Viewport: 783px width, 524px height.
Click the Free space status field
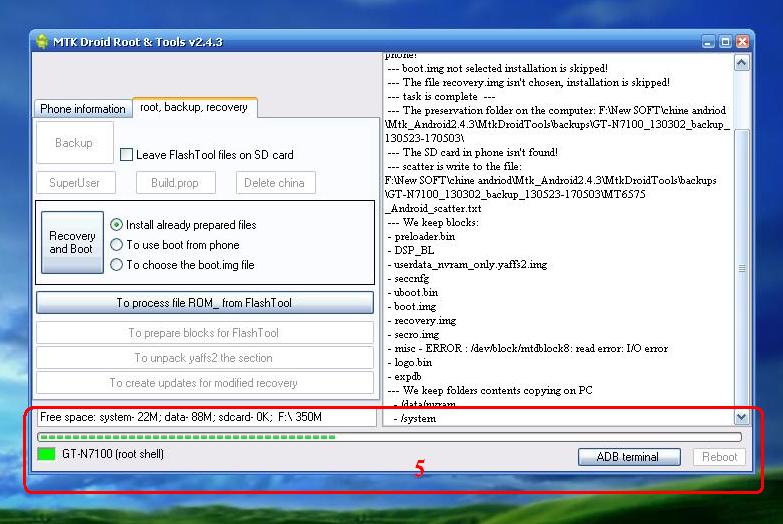click(x=207, y=417)
